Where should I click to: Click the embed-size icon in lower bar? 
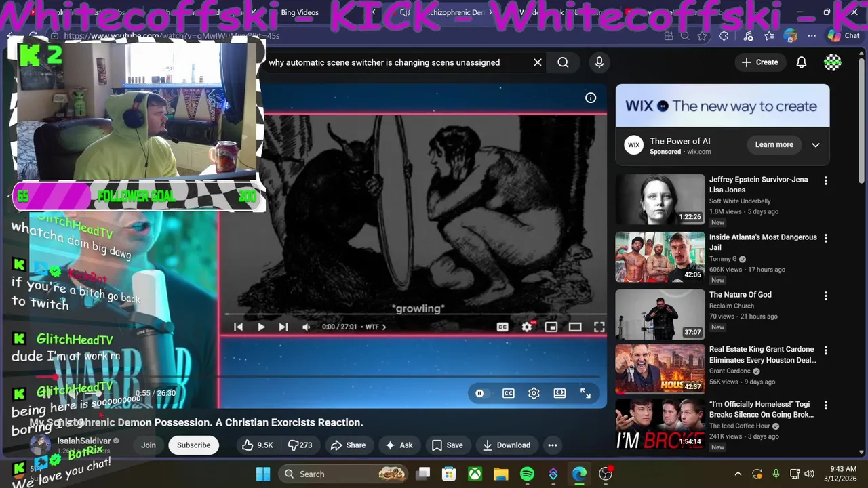tap(559, 393)
